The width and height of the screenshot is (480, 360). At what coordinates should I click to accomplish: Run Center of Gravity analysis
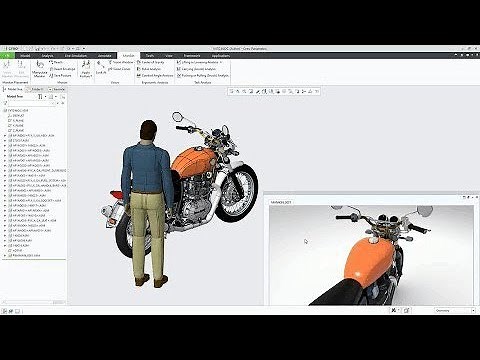151,62
